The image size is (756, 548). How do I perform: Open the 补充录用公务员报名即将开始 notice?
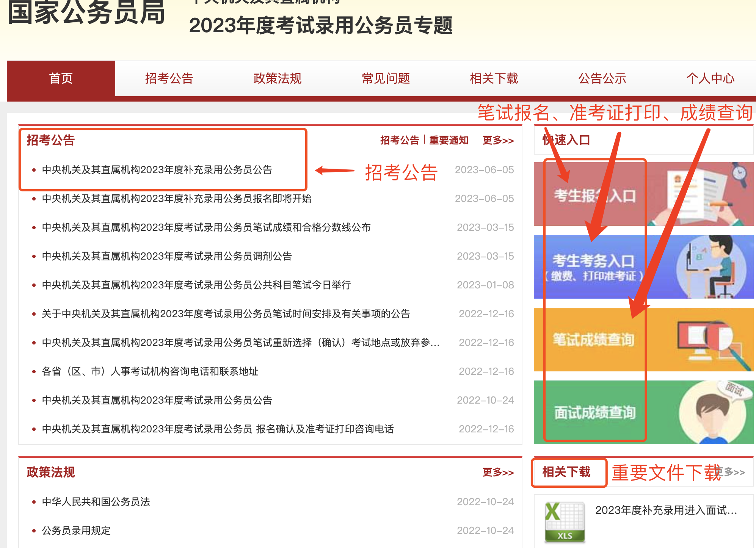[177, 199]
